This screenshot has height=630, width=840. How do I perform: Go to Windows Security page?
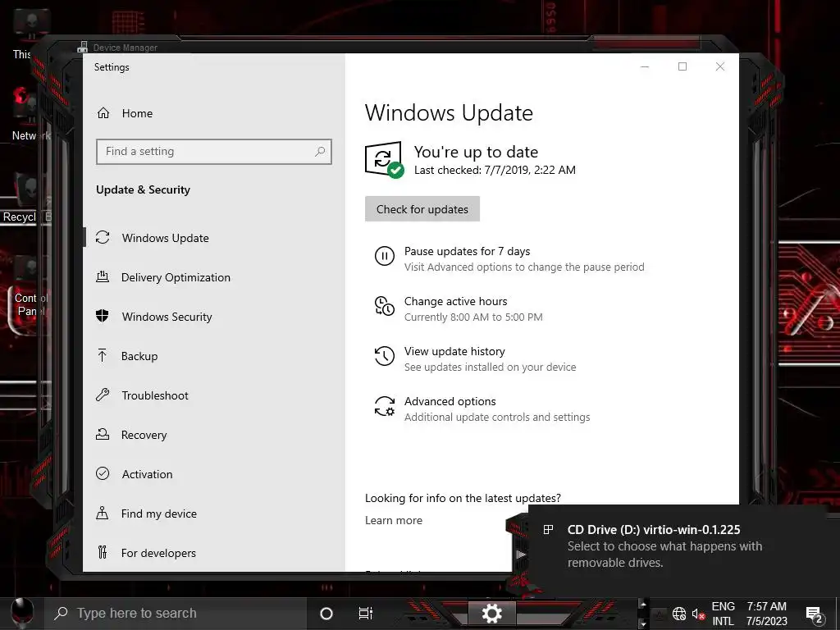(x=167, y=317)
